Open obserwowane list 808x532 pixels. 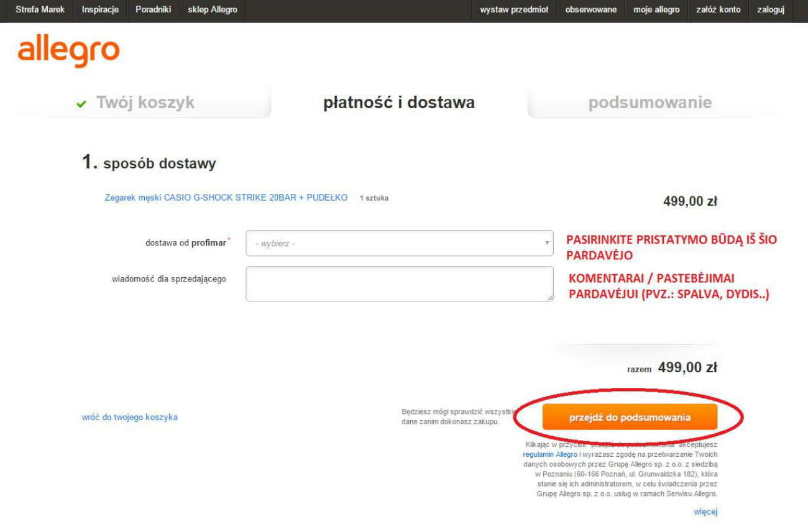pyautogui.click(x=591, y=10)
